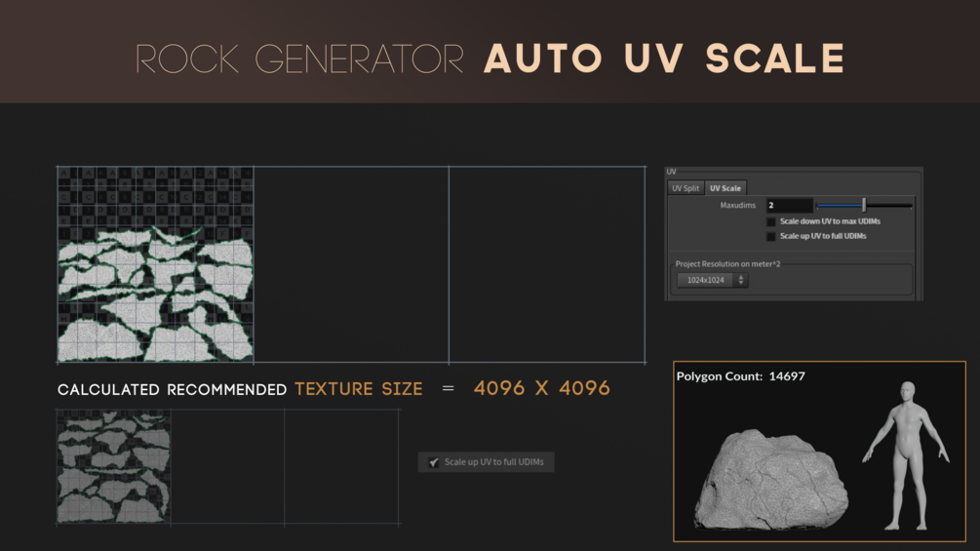
Task: Enable Scale down UV to max UDIMs
Action: [x=771, y=221]
